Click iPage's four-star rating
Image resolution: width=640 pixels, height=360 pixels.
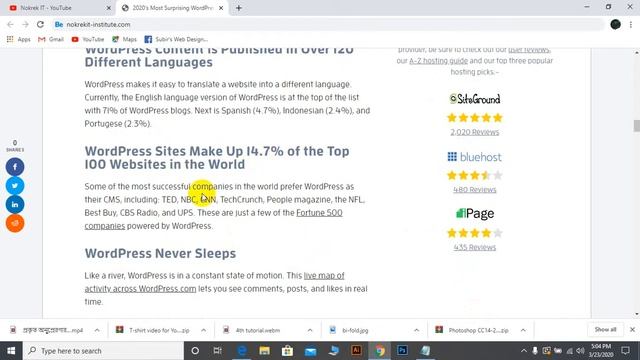pos(475,233)
